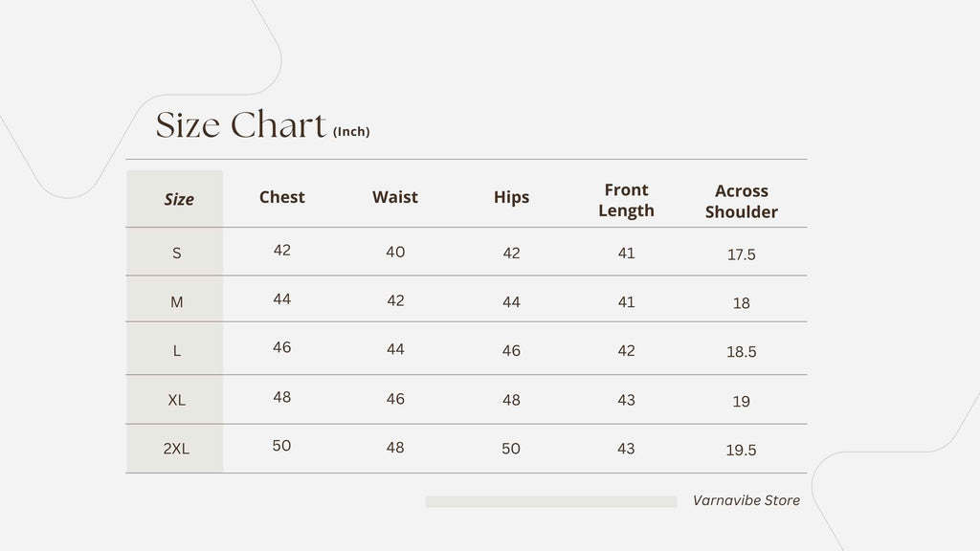
Task: Click the L size row label
Action: click(177, 351)
